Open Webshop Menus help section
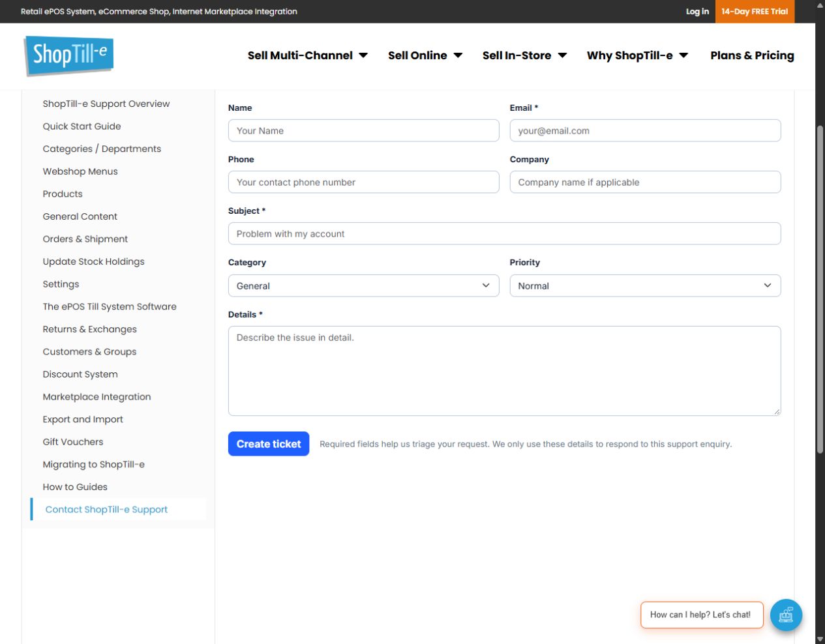 [80, 171]
